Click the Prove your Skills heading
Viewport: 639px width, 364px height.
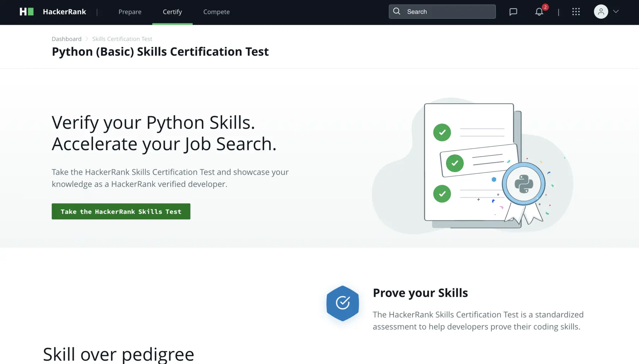click(420, 293)
